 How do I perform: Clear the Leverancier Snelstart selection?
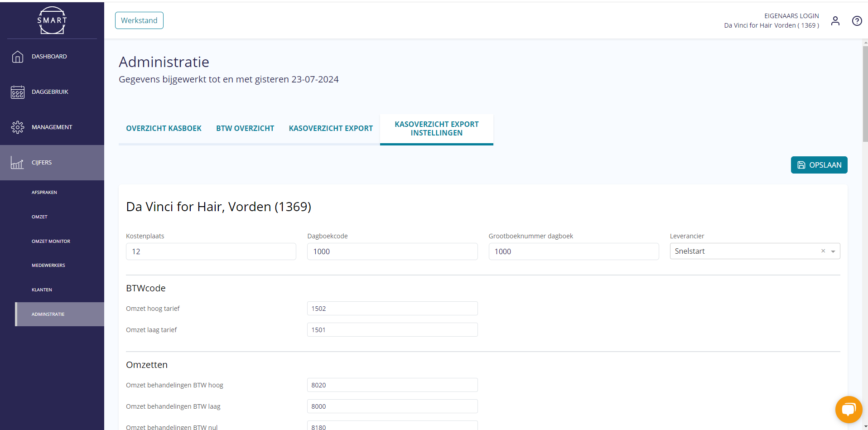(x=823, y=251)
